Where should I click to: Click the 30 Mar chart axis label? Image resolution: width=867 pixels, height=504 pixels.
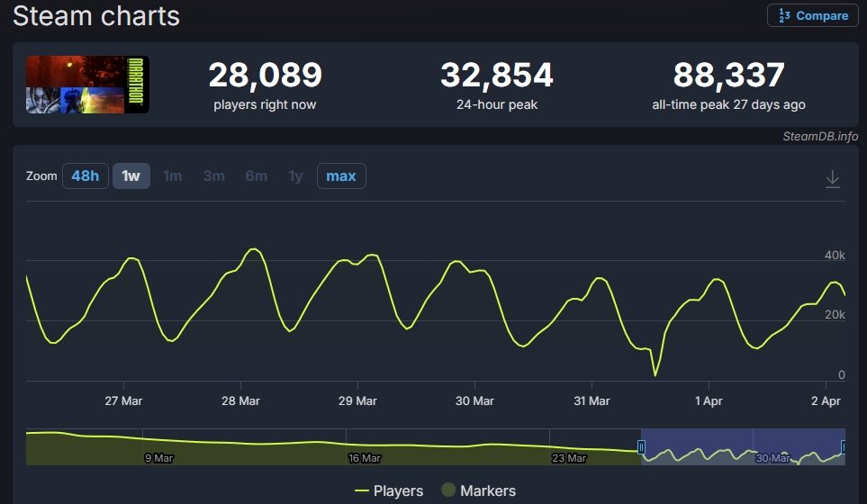(x=474, y=401)
